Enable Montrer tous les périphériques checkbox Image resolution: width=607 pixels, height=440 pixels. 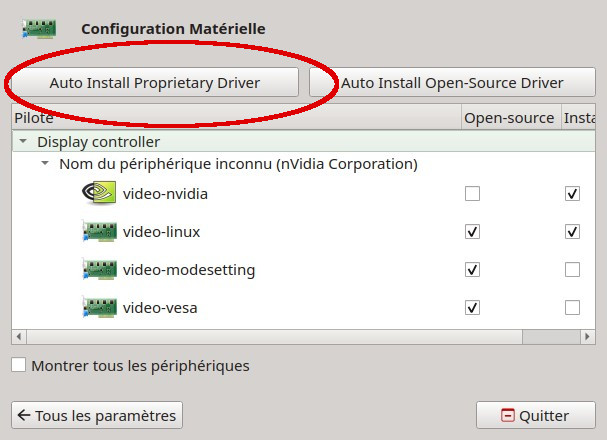pyautogui.click(x=19, y=365)
